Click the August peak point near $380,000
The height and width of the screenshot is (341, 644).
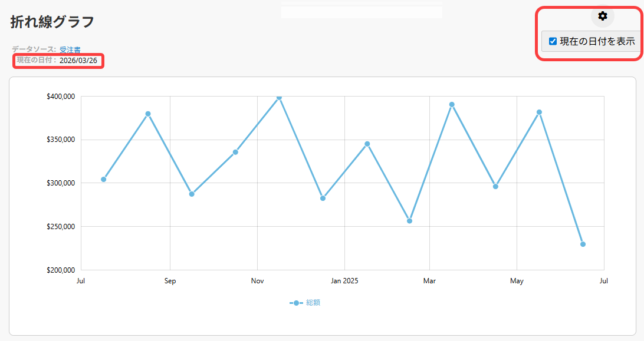(148, 114)
